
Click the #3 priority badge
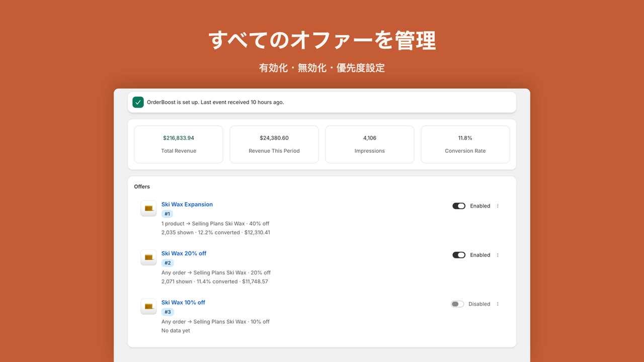click(x=168, y=312)
